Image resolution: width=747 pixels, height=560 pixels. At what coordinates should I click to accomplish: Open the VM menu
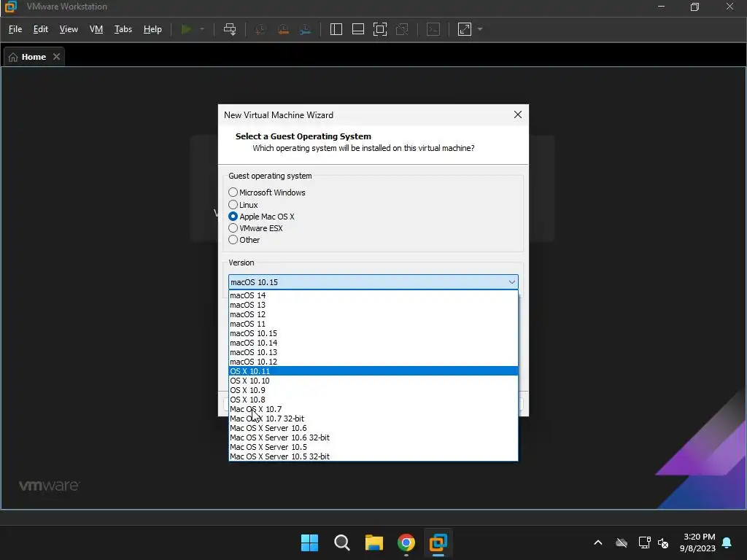[x=96, y=29]
